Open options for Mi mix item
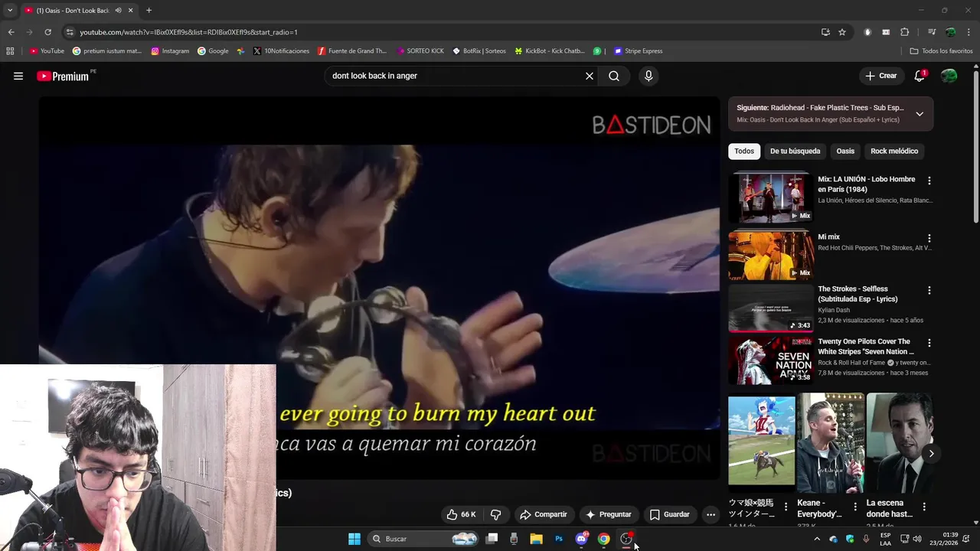The image size is (980, 551). point(929,238)
